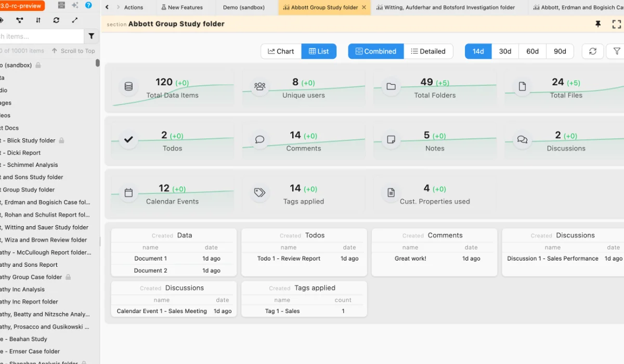Pin the Abbott Group Study folder section

click(598, 24)
